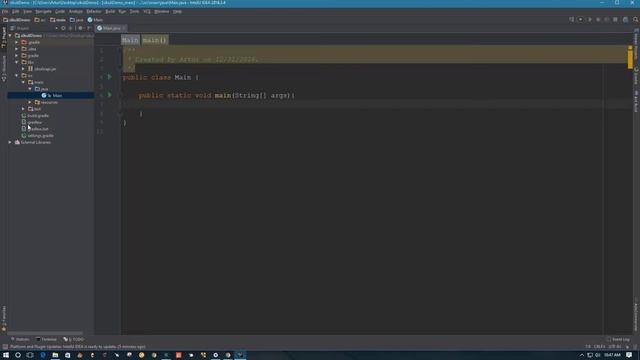Select the Main class in project tree

pyautogui.click(x=52, y=96)
